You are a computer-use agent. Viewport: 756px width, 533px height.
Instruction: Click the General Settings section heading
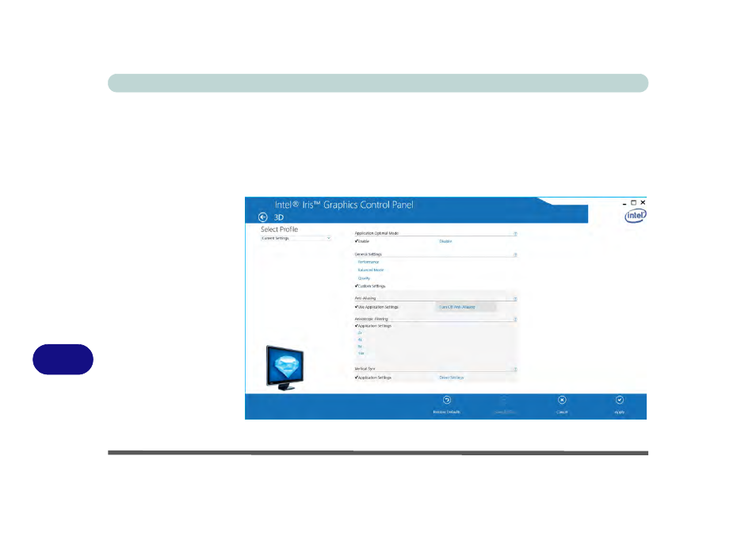(368, 254)
